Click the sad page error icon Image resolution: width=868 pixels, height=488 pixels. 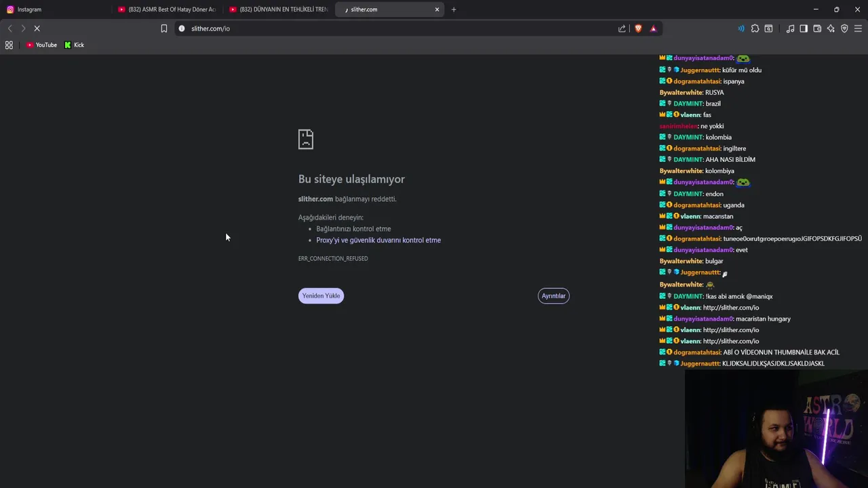click(306, 139)
